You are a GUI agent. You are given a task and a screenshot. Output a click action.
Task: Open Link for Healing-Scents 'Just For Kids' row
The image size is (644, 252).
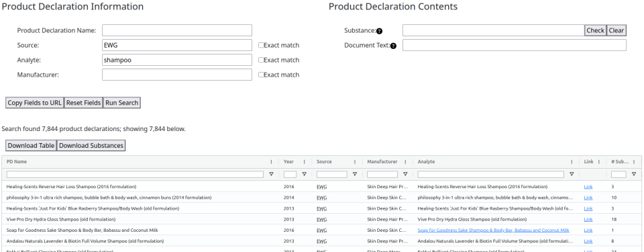pos(588,209)
